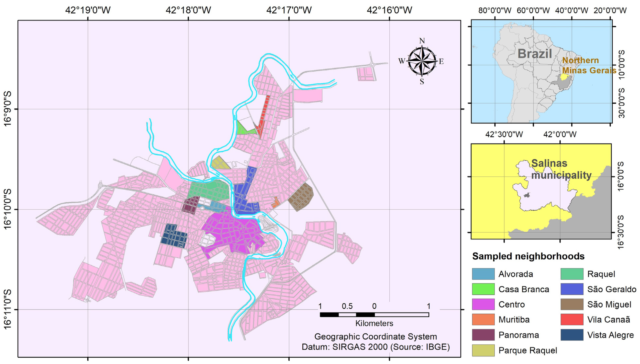The height and width of the screenshot is (364, 640).
Task: Click the Panorama legend swatch
Action: click(483, 335)
